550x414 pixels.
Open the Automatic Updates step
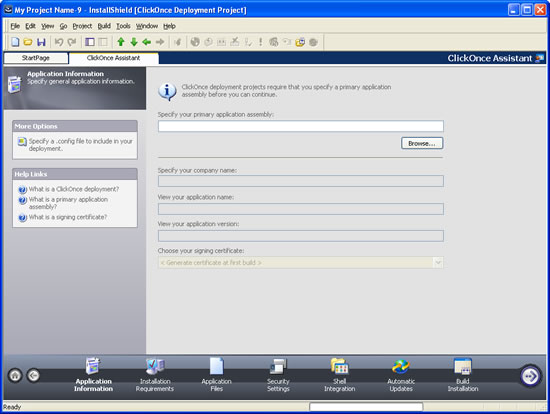pyautogui.click(x=401, y=374)
